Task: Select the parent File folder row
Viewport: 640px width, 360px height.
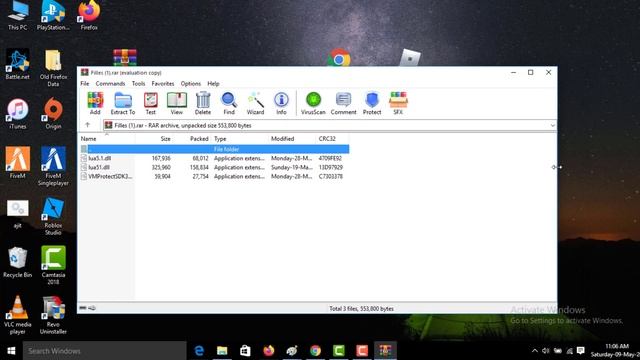Action: coord(214,149)
